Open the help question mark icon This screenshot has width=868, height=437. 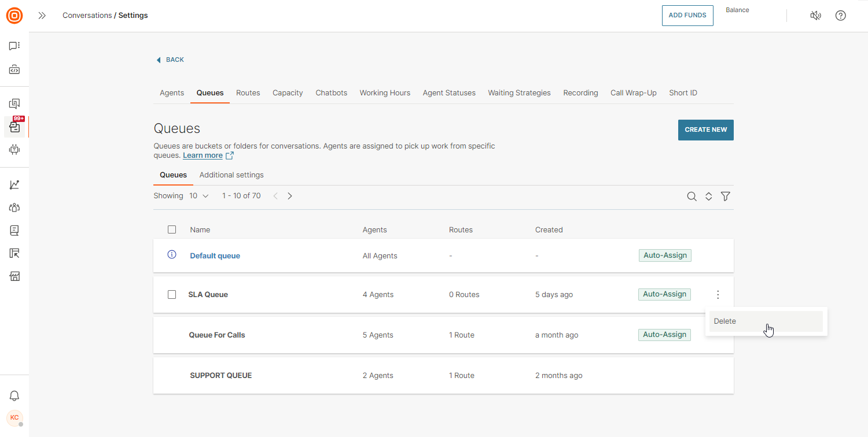[x=841, y=16]
